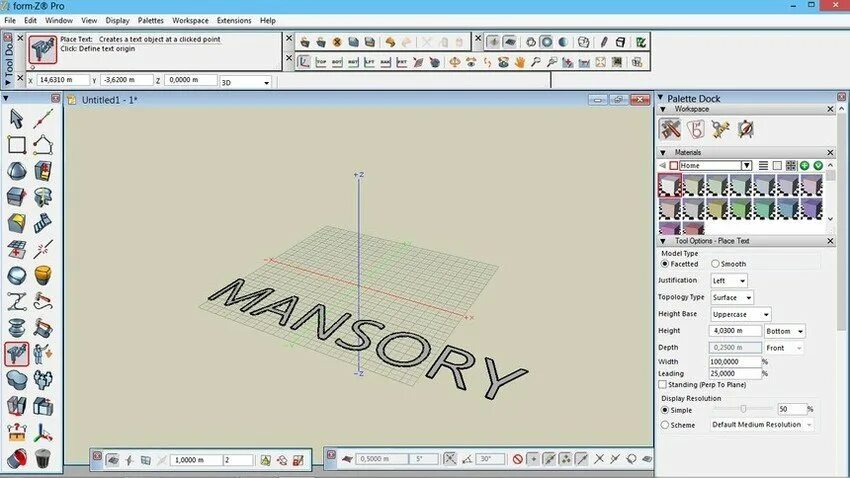Collapse the Workspace palette section
The height and width of the screenshot is (478, 850).
pyautogui.click(x=662, y=109)
